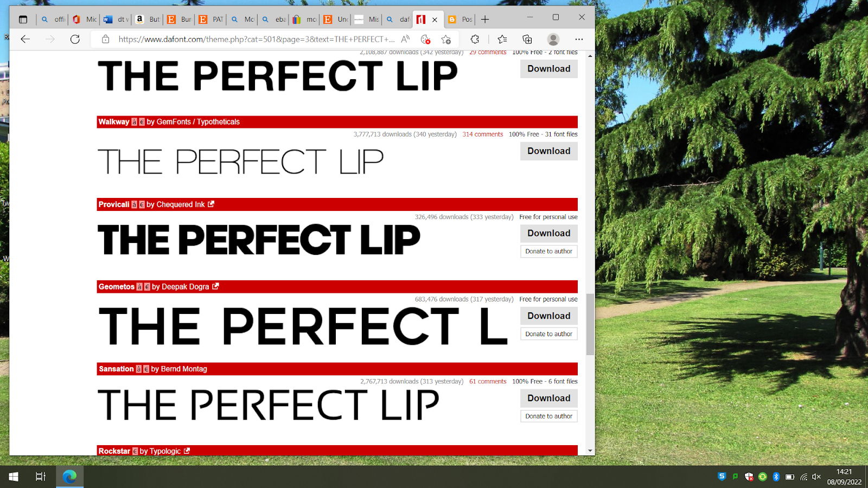Image resolution: width=868 pixels, height=488 pixels.
Task: Open Edge Settings and more menu
Action: click(579, 39)
